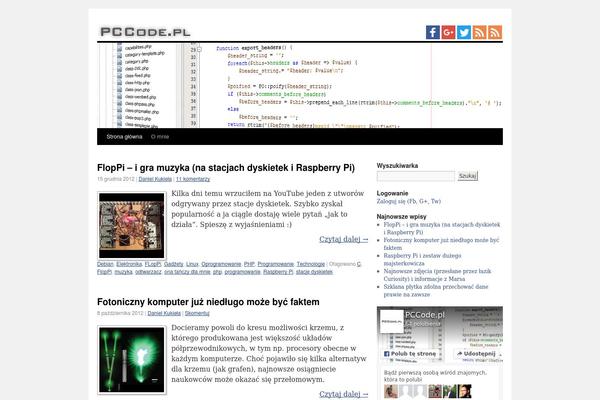
Task: Open the Google+ icon in header
Action: [448, 33]
